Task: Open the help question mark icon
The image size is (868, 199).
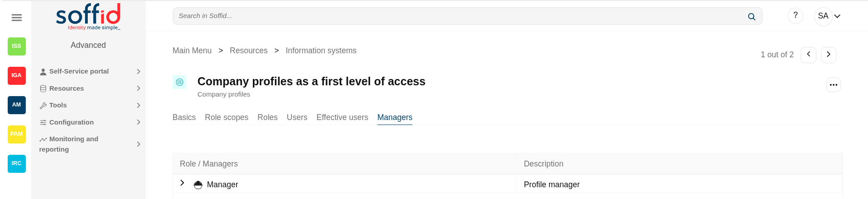Action: 795,16
